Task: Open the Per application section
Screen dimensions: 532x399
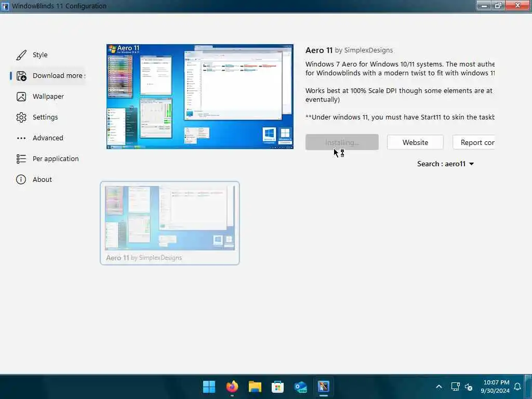Action: click(x=56, y=159)
